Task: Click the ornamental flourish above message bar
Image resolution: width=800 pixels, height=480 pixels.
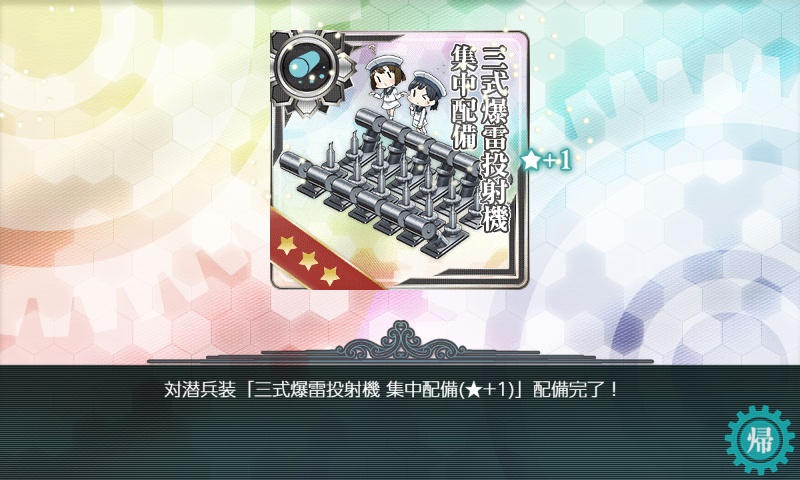Action: click(x=401, y=341)
